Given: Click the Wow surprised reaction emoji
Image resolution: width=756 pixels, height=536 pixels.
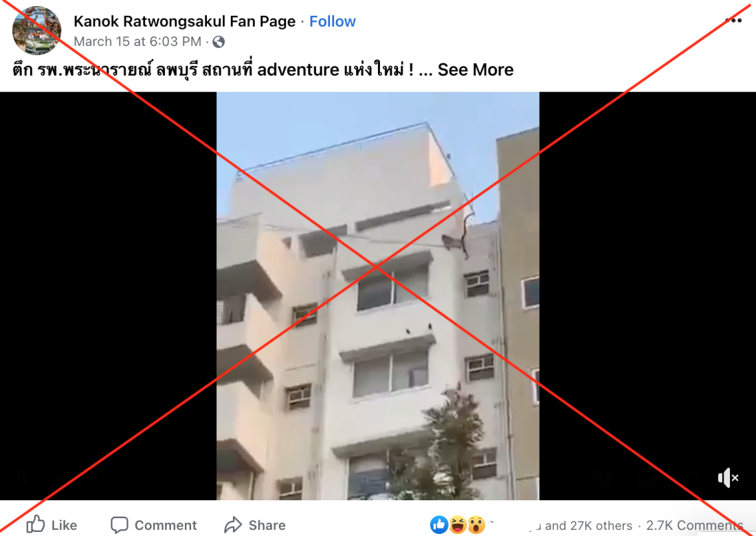Looking at the screenshot, I should point(476,525).
